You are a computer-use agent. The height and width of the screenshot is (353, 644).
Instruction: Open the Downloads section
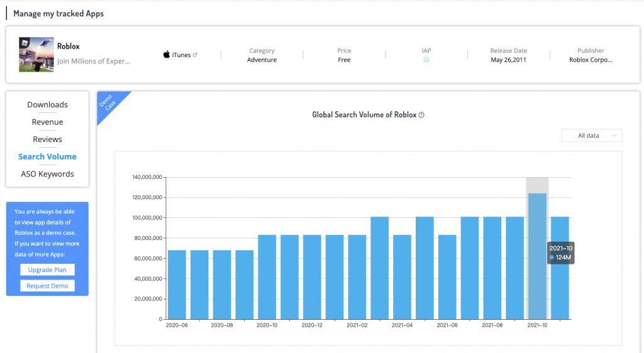point(47,105)
